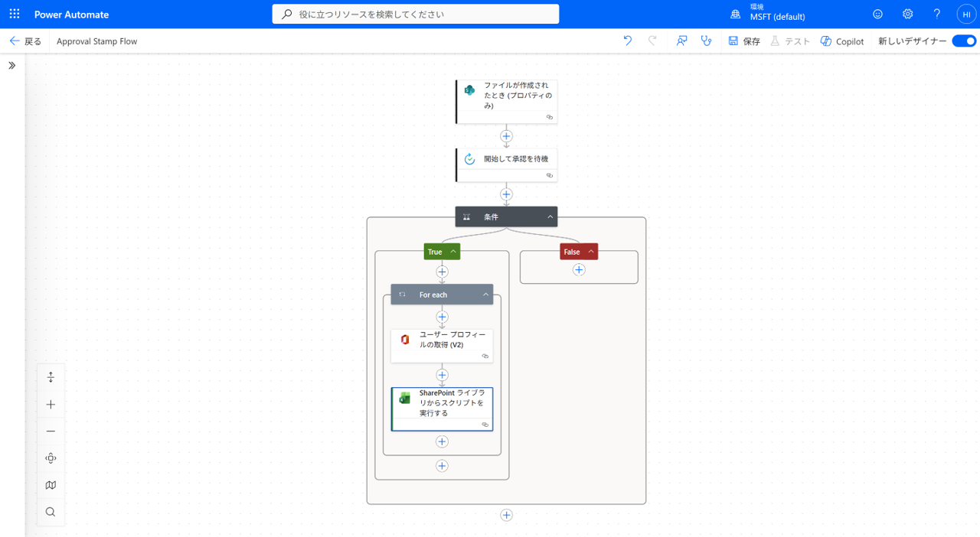
Task: Toggle the minimap icon
Action: [x=51, y=485]
